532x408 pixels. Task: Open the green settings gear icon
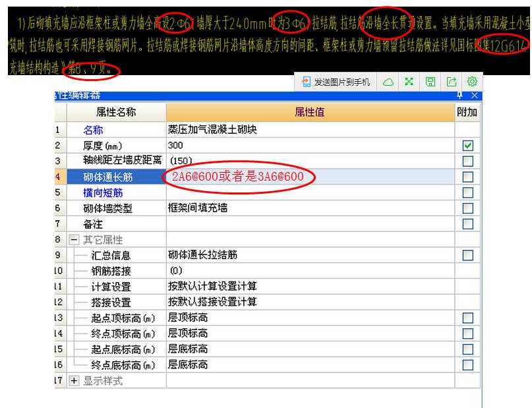[x=472, y=81]
